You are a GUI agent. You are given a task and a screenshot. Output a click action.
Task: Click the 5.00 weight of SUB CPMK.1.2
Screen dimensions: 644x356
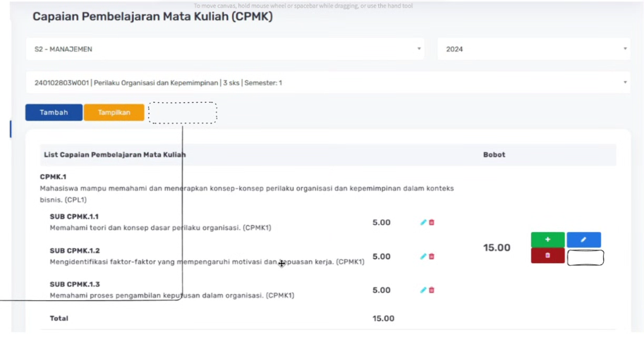(381, 256)
